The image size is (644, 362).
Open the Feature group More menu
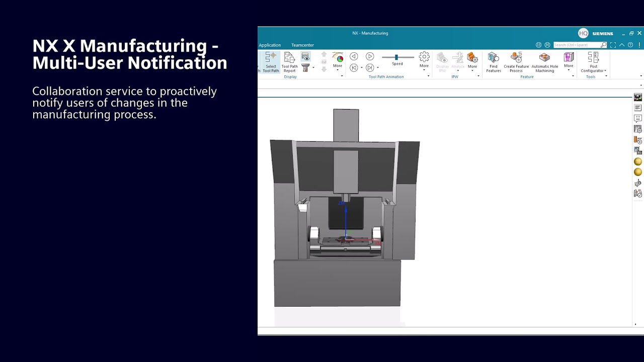point(569,61)
